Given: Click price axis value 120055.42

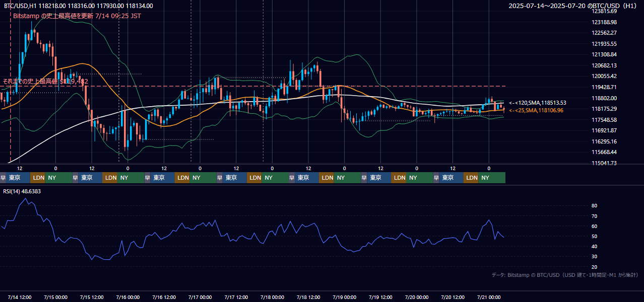Looking at the screenshot, I should (x=604, y=76).
